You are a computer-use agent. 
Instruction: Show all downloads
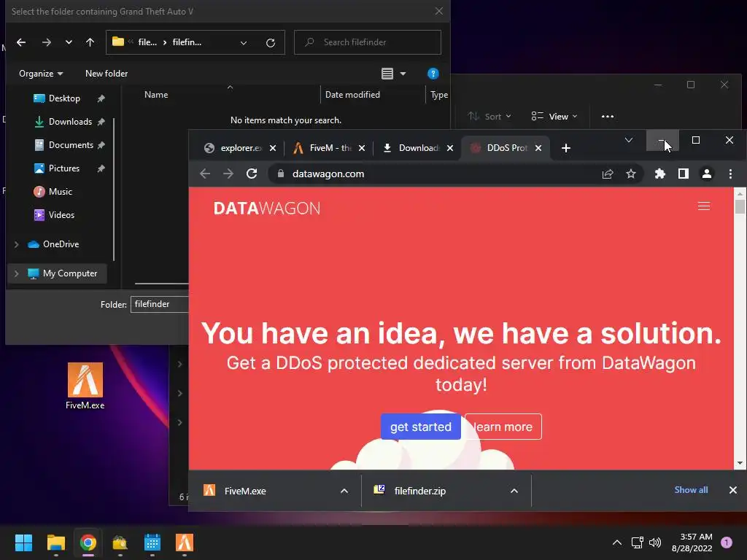click(691, 490)
